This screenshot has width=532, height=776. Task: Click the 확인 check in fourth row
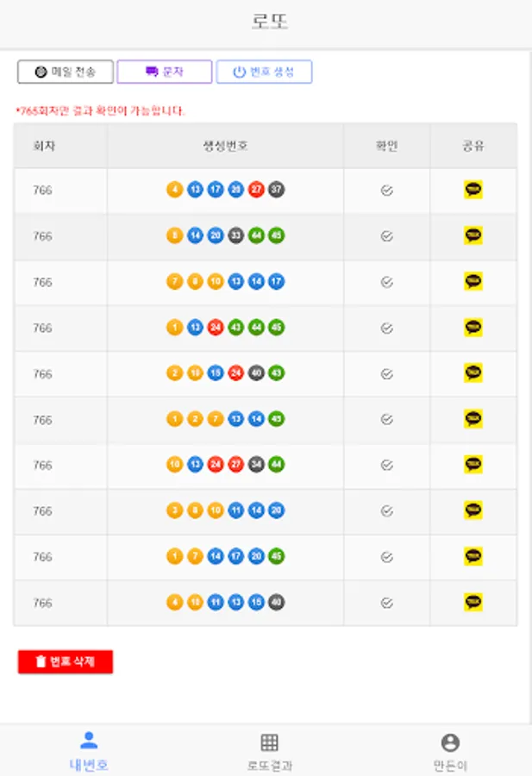pyautogui.click(x=386, y=328)
